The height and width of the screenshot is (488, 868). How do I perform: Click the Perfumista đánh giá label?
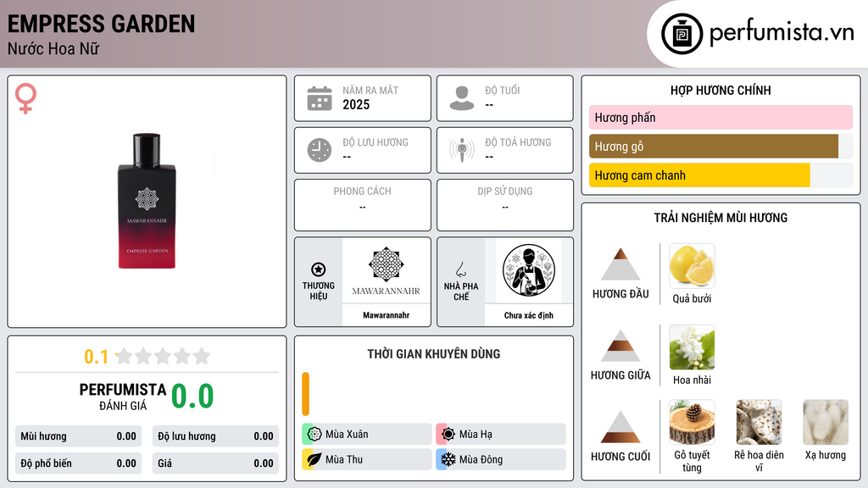click(123, 396)
